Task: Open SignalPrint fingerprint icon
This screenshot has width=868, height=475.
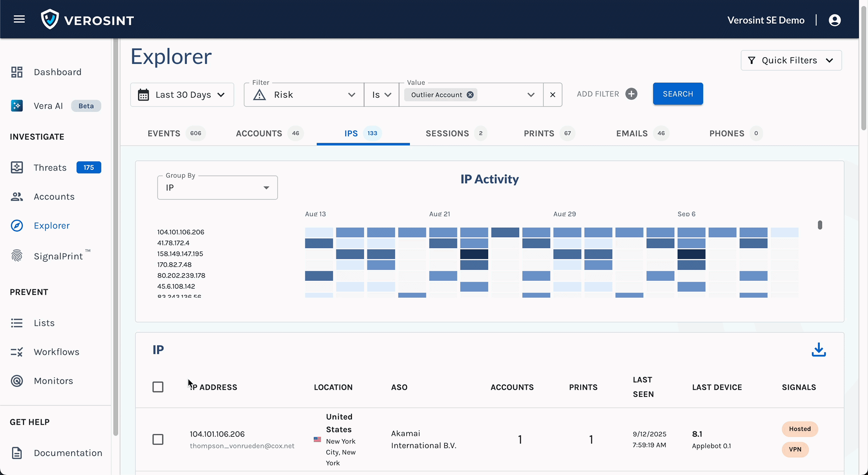Action: tap(16, 256)
